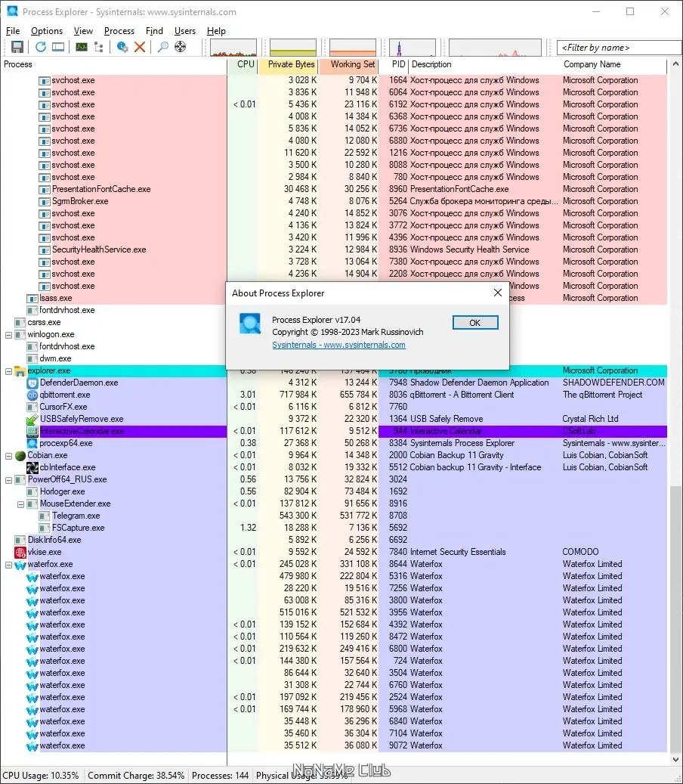
Task: Click the procexp64.exe process icon
Action: 32,443
